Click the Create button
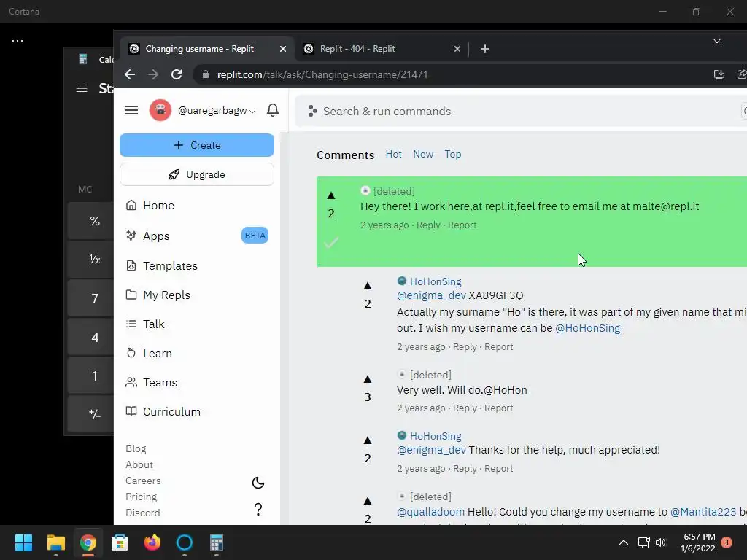747x560 pixels. (197, 145)
